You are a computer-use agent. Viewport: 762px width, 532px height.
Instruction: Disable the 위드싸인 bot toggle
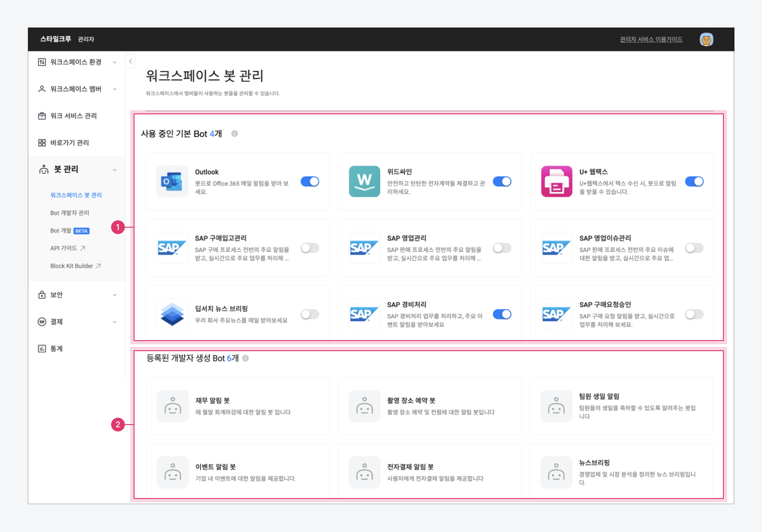click(502, 182)
